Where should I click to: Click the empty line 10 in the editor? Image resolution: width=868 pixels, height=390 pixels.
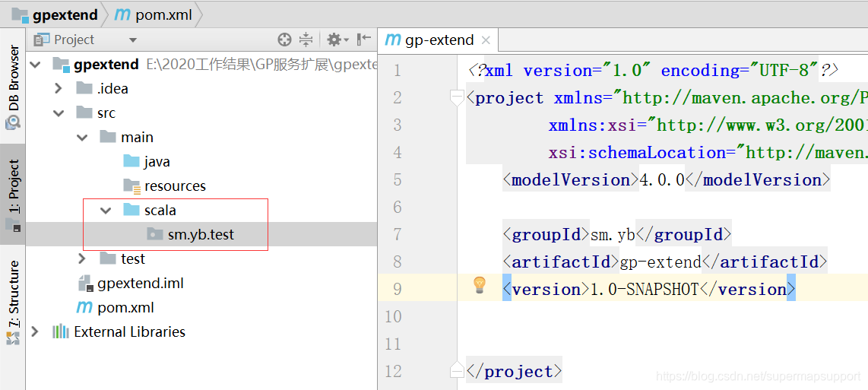tap(664, 316)
